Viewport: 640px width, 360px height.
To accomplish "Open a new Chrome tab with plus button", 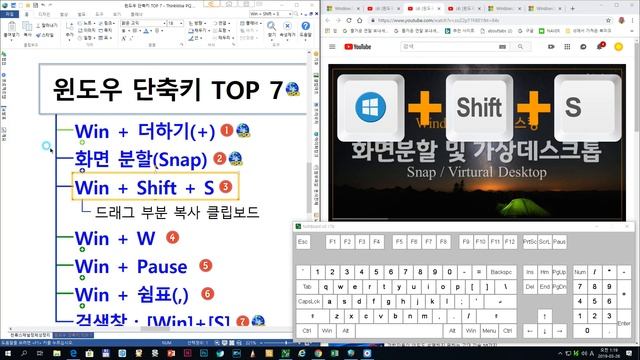I will 573,8.
